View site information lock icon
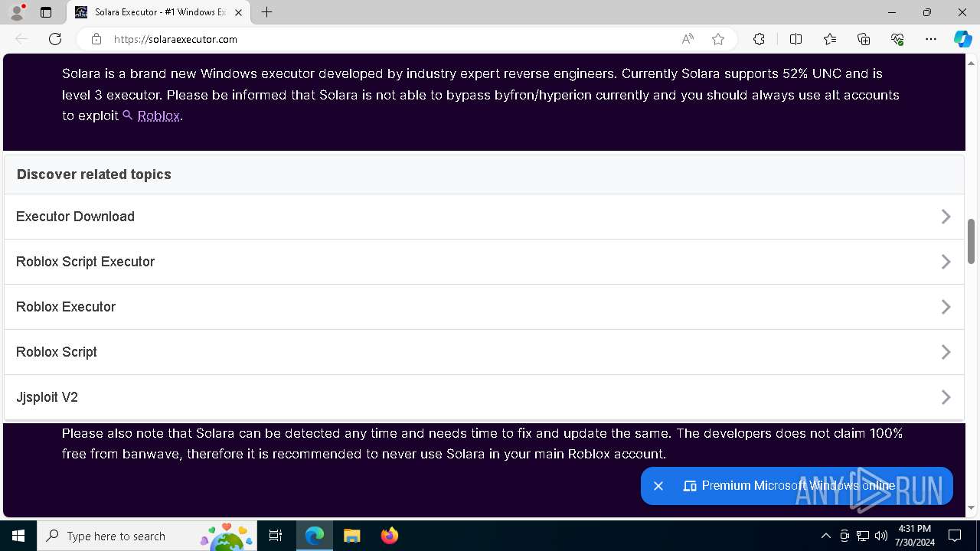 tap(96, 39)
